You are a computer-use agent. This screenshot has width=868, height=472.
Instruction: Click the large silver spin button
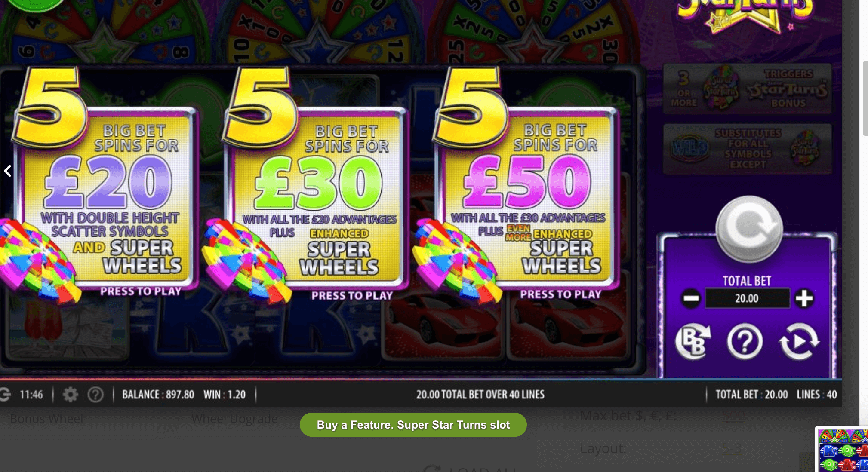coord(749,229)
